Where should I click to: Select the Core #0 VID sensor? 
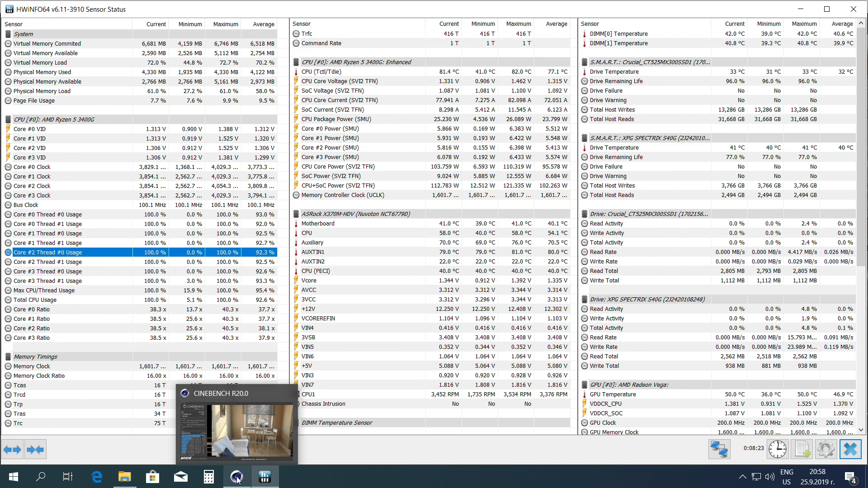pos(140,129)
